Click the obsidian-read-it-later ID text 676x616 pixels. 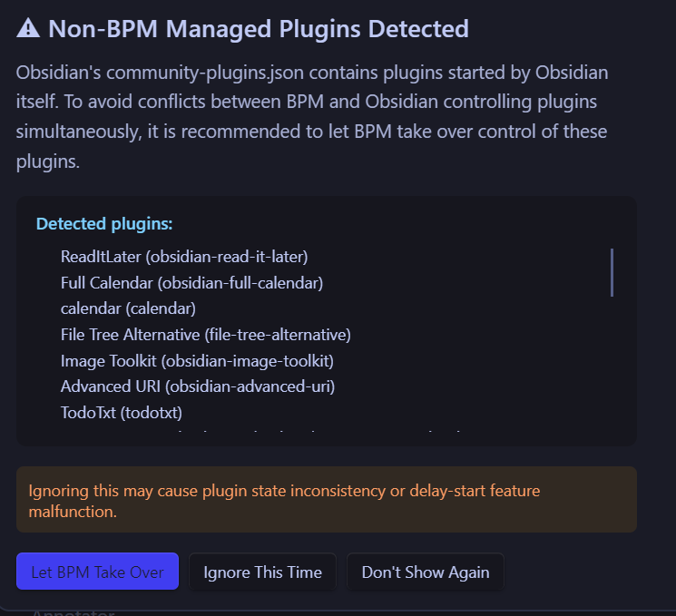click(x=233, y=257)
